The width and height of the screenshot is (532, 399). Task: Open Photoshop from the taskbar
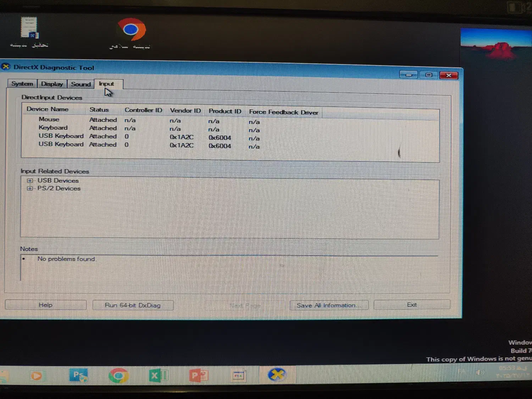pos(78,375)
